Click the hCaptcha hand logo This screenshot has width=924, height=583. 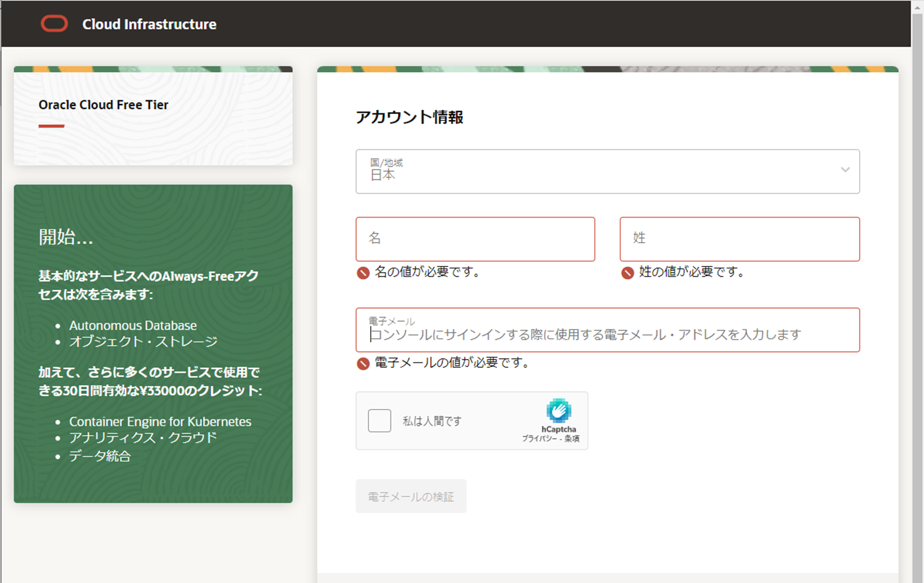(x=558, y=411)
